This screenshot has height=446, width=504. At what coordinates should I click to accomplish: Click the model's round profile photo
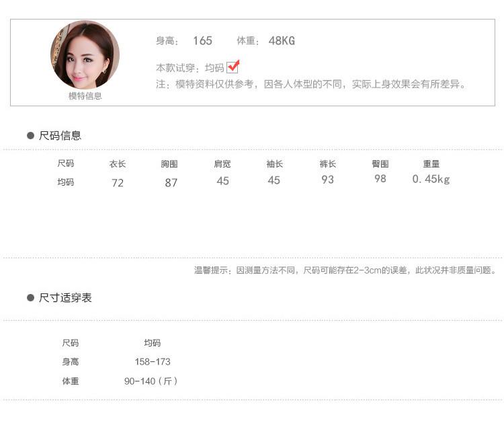pos(85,54)
